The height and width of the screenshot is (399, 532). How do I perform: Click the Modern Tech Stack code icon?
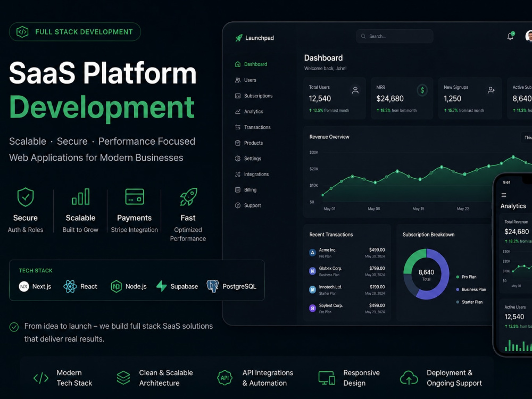pos(41,378)
